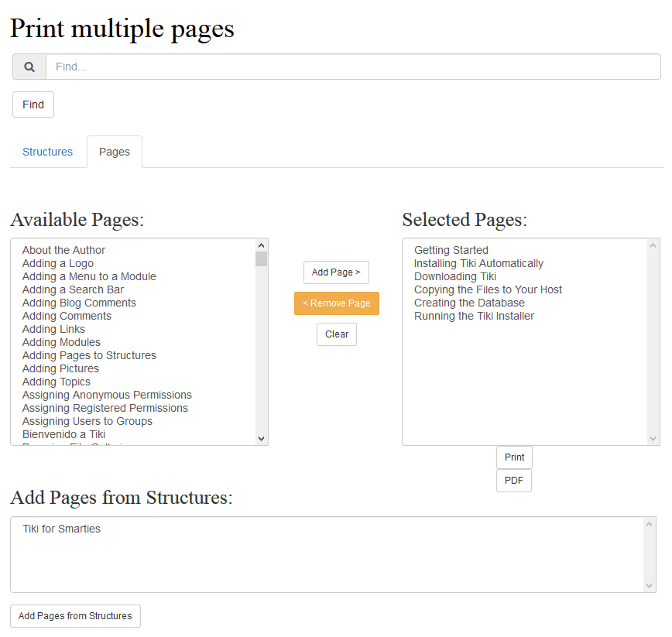Clear the selected pages list

(336, 334)
